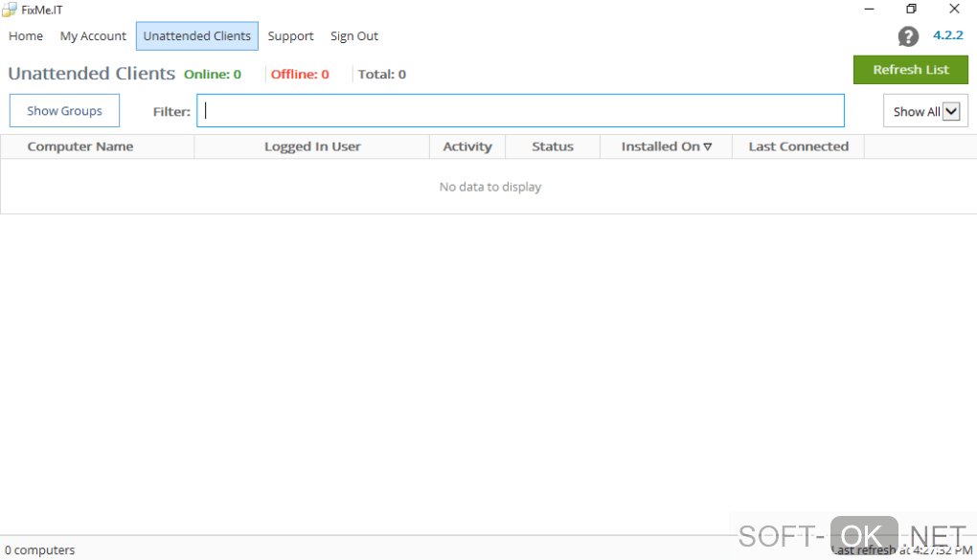Minimize the FixMe.IT window
This screenshot has height=560, width=977.
click(869, 10)
